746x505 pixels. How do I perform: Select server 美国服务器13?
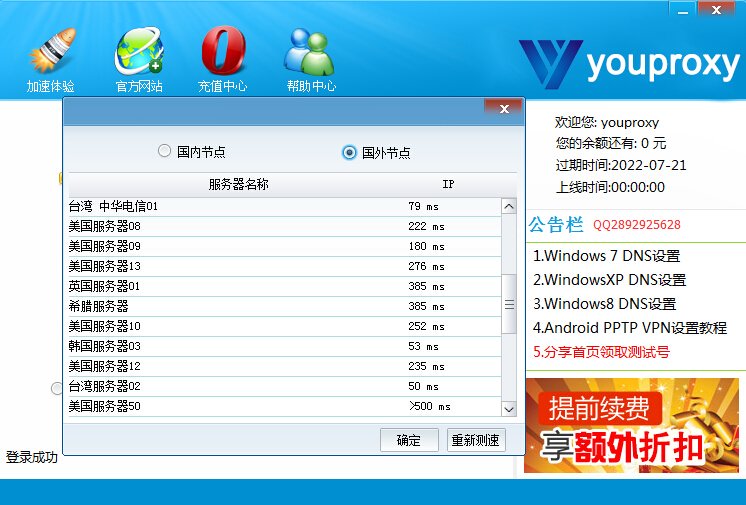pyautogui.click(x=285, y=267)
